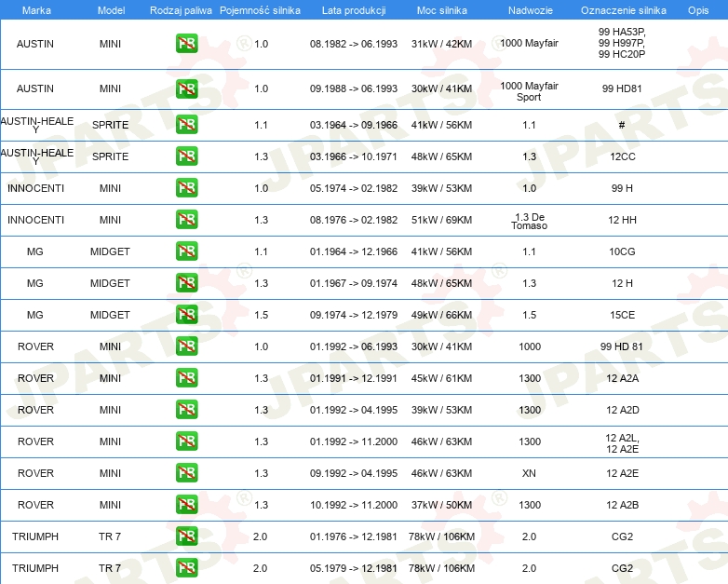The image size is (728, 584).
Task: Click fuel icon in Rover 12 A2D row
Action: tap(186, 409)
